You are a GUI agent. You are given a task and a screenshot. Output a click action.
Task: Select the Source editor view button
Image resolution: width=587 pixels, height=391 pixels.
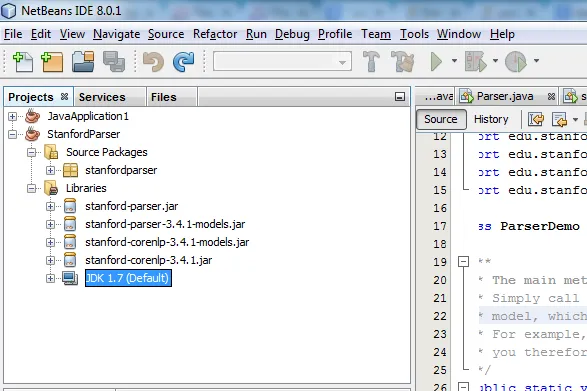441,119
